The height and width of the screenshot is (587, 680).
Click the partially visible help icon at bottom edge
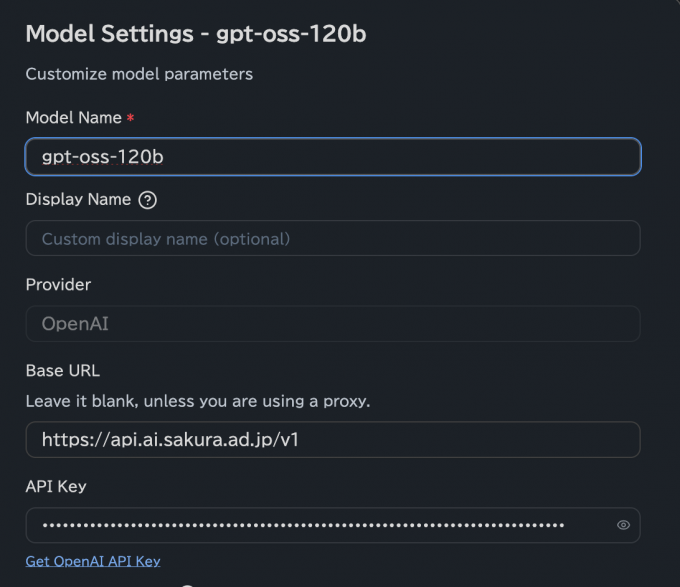pos(186,584)
